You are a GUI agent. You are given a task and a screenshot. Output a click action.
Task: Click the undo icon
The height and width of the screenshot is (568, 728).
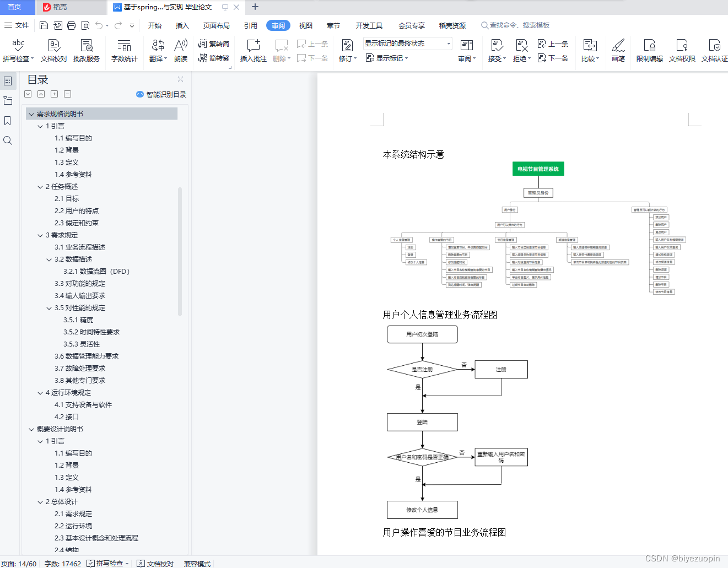[x=99, y=25]
